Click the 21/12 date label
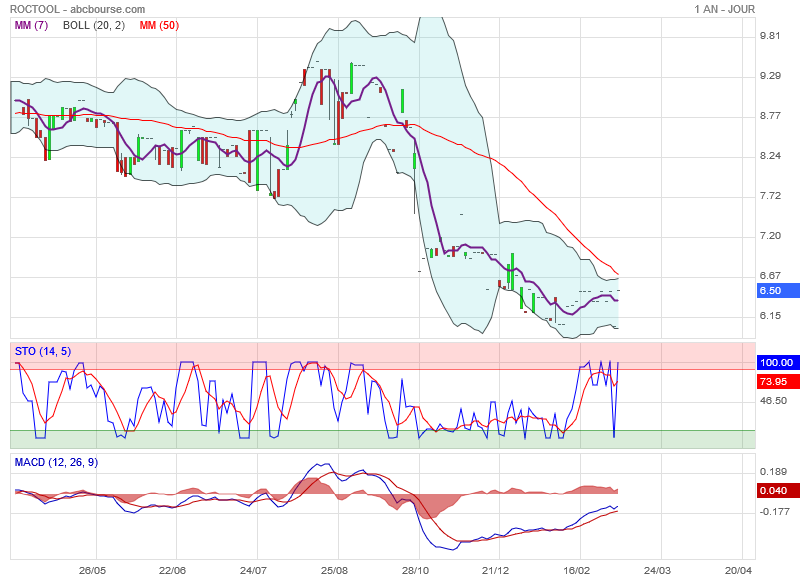Screen dimensions: 800x580 click(x=495, y=570)
